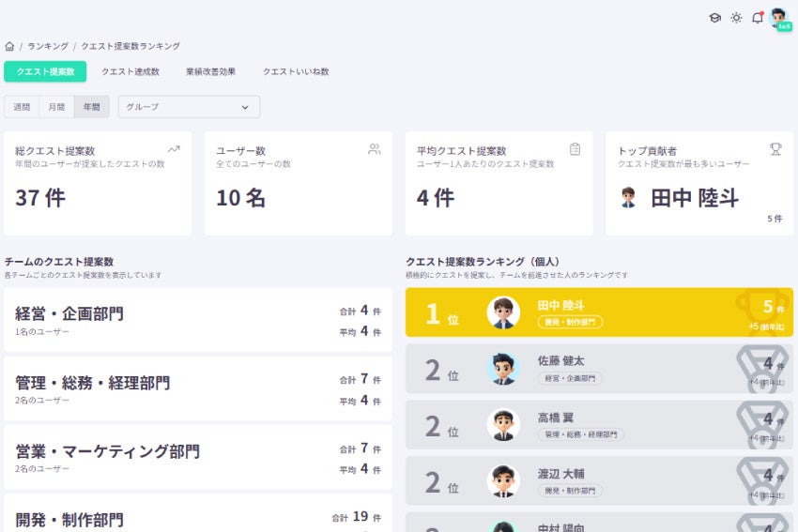The width and height of the screenshot is (798, 532).
Task: Click the users icon on ユーザー数 card
Action: tap(375, 149)
